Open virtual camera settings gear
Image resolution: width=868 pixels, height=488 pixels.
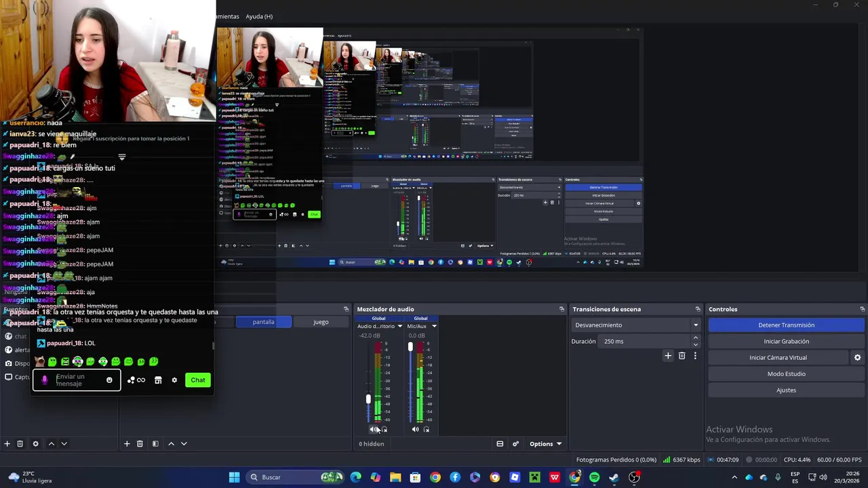pos(857,358)
